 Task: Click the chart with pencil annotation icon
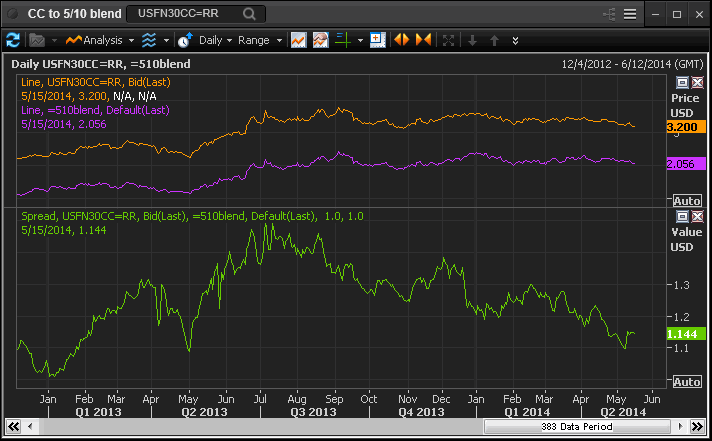pyautogui.click(x=320, y=40)
